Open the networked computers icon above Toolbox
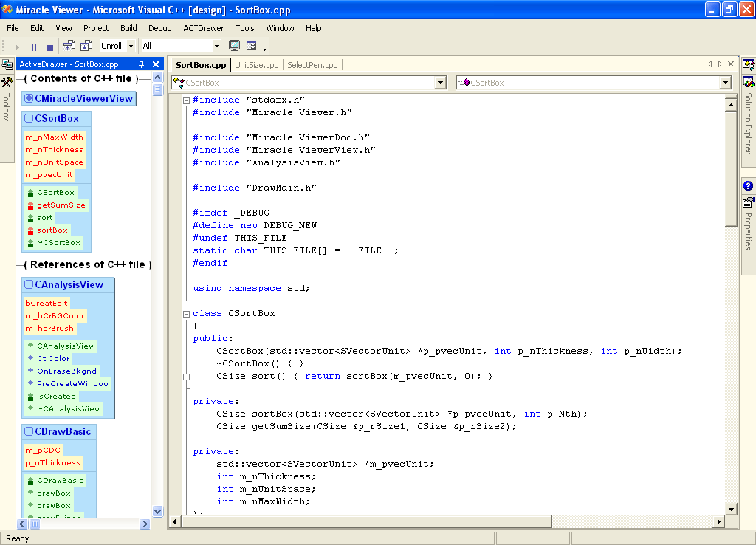756x545 pixels. pos(7,65)
